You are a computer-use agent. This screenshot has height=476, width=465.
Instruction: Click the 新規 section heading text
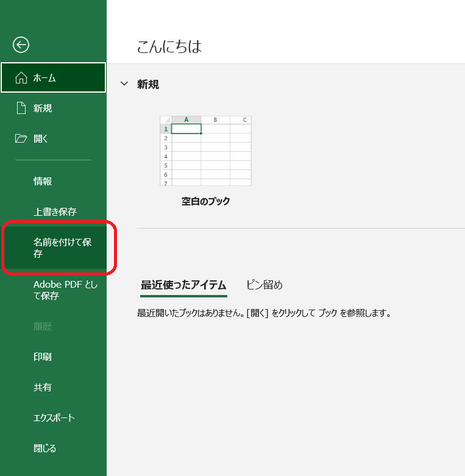click(x=148, y=84)
